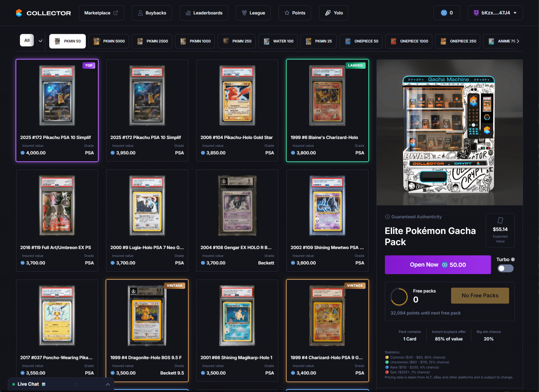Select the All packs filter
The width and height of the screenshot is (539, 392).
coord(27,40)
